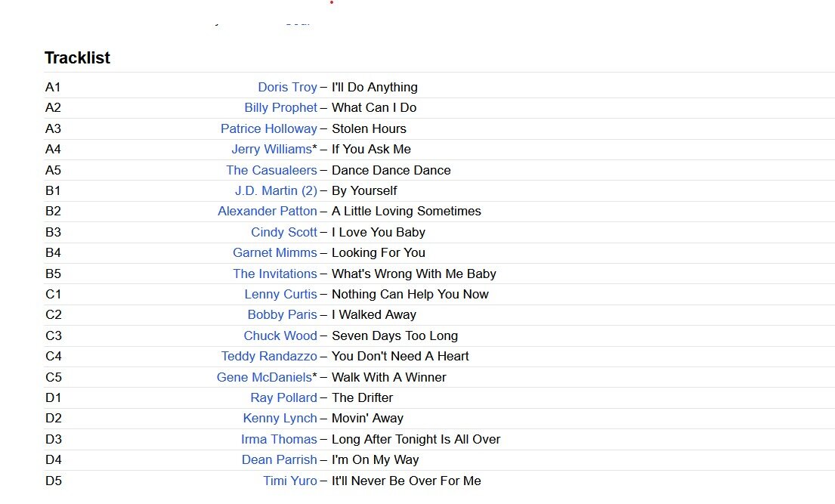
Task: Open the Garnet Mimms link
Action: coord(275,252)
